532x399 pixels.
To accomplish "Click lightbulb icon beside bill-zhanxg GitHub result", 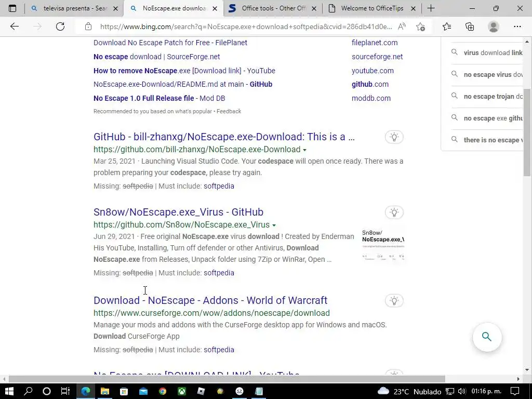I will pos(394,137).
